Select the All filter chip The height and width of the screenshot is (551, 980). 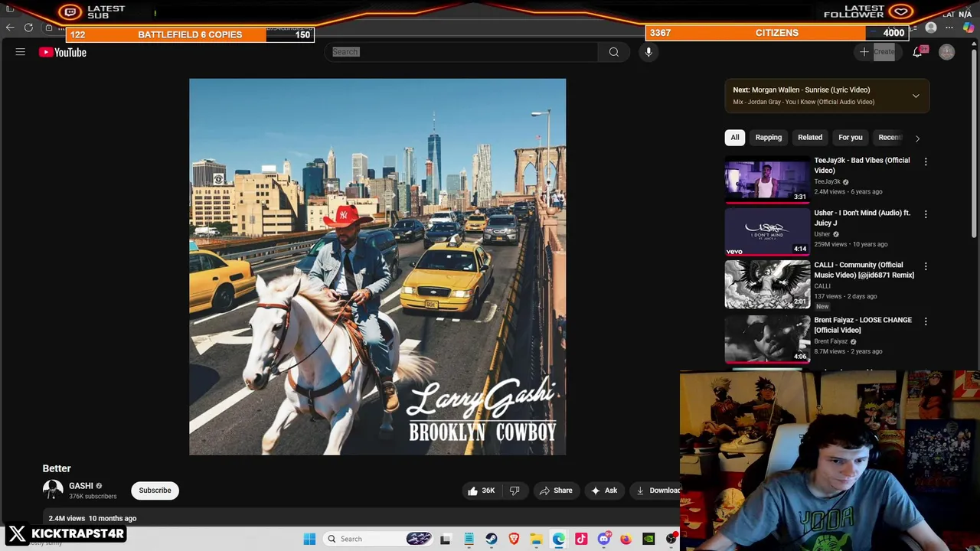[x=735, y=138]
